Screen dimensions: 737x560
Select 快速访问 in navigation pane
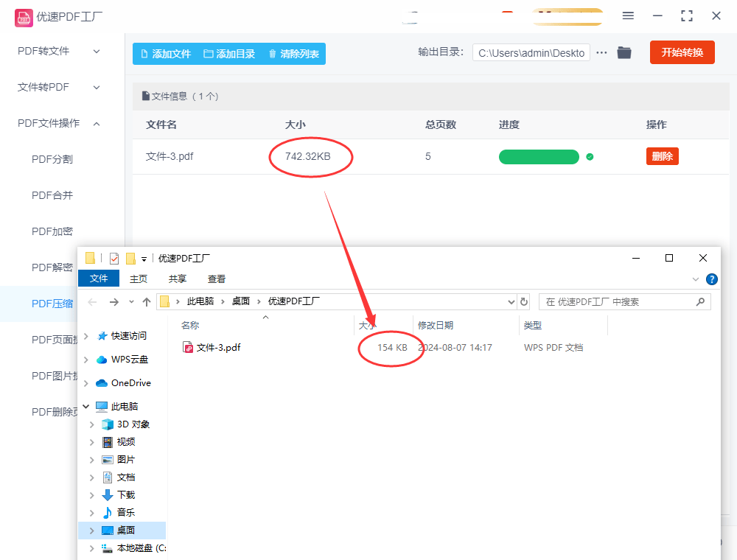point(128,336)
